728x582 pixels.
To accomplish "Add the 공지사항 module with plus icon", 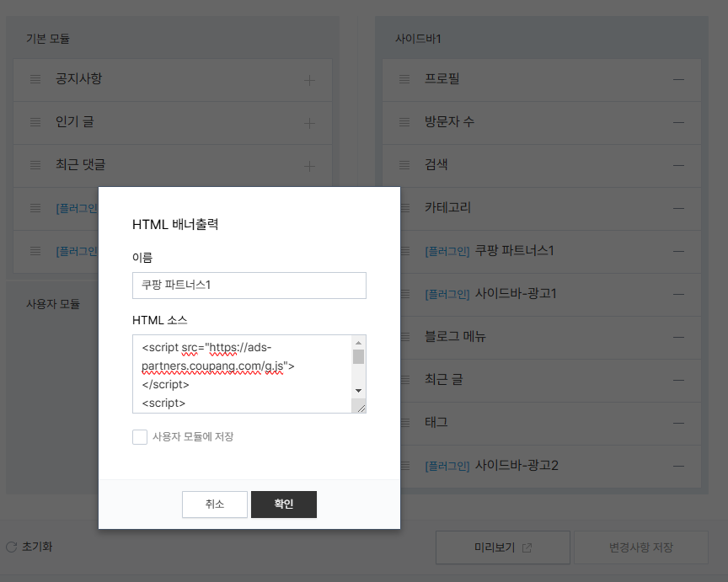I will click(x=309, y=80).
